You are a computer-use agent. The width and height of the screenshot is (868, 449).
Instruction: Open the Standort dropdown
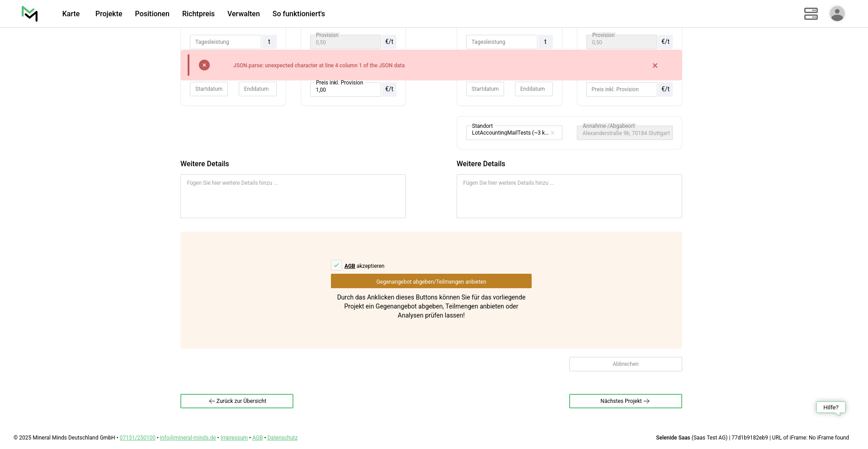click(509, 133)
